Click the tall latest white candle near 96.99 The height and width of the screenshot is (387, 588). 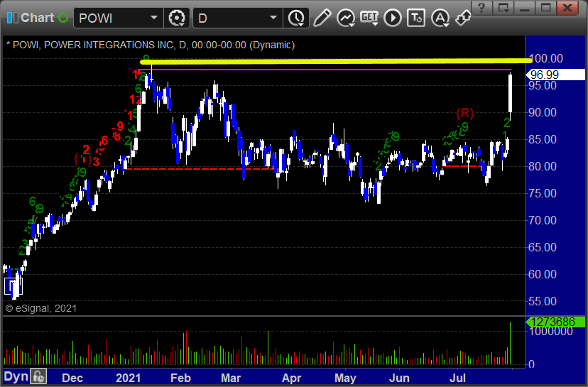510,93
